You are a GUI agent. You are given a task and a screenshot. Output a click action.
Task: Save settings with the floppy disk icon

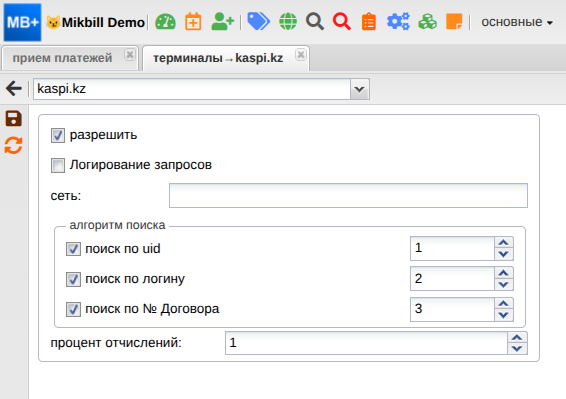pyautogui.click(x=14, y=118)
